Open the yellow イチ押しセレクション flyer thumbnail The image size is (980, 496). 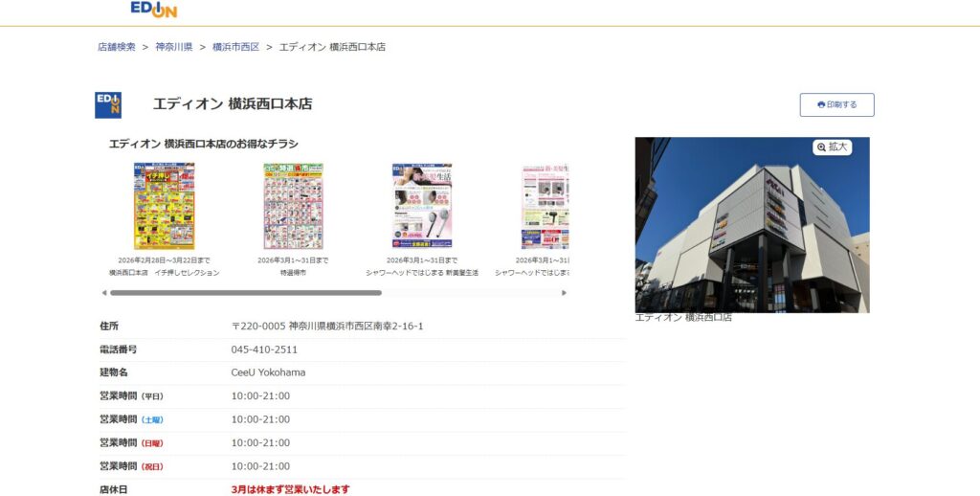click(164, 206)
